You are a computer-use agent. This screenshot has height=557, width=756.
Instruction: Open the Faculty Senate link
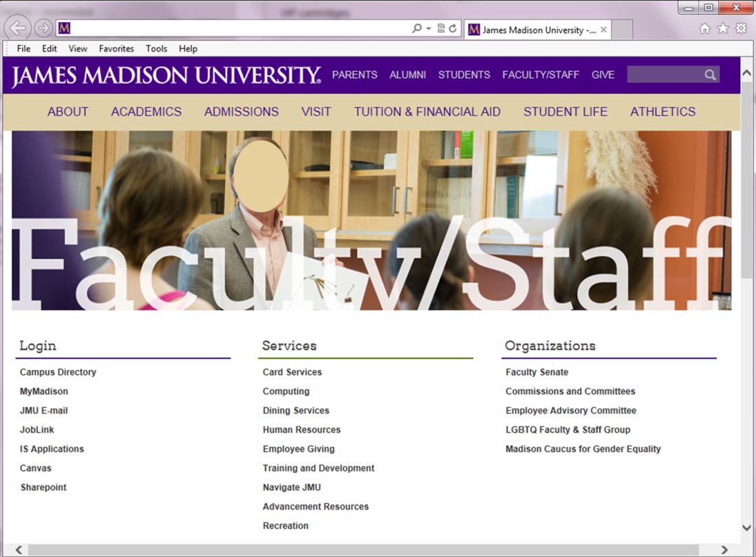pos(537,372)
